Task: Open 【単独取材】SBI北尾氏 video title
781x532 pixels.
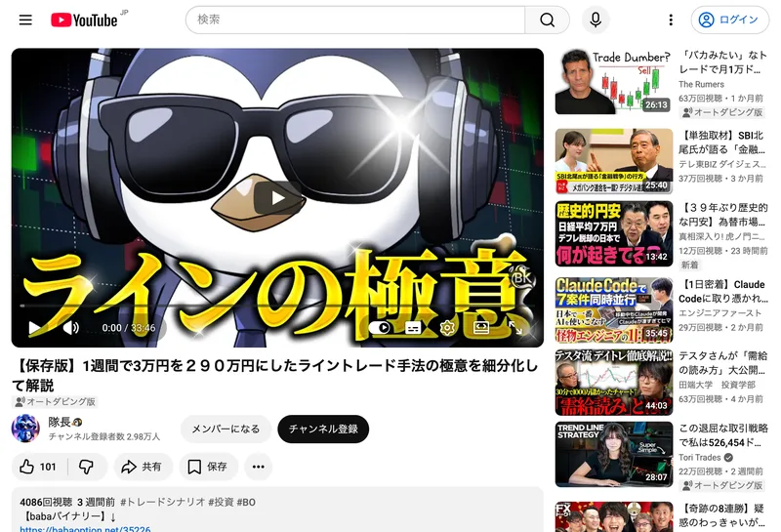Action: coord(722,143)
